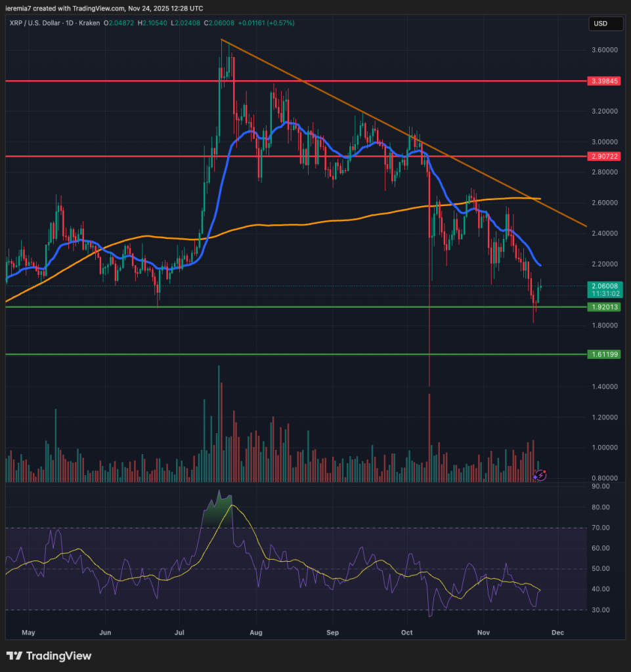Click the May label on the time axis

28,632
